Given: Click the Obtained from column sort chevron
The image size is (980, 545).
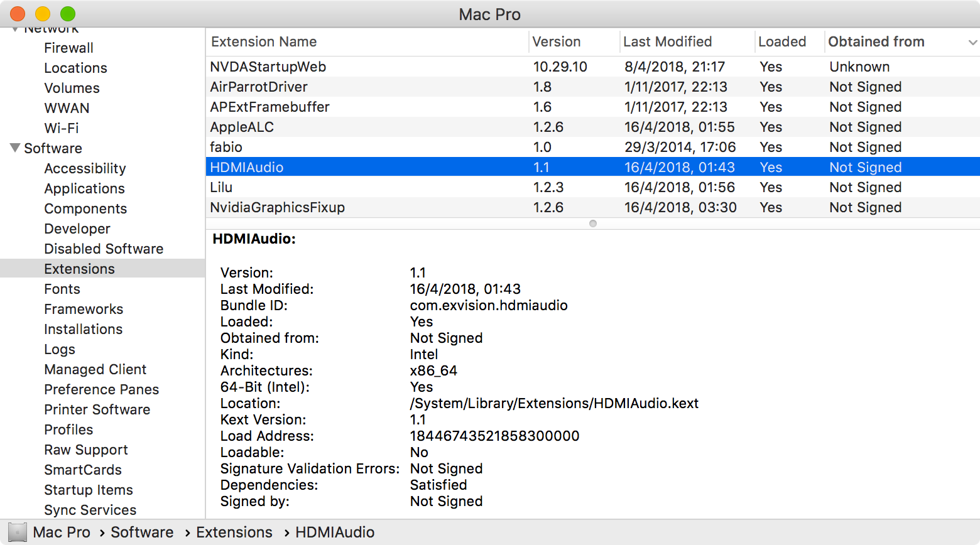Looking at the screenshot, I should coord(972,43).
